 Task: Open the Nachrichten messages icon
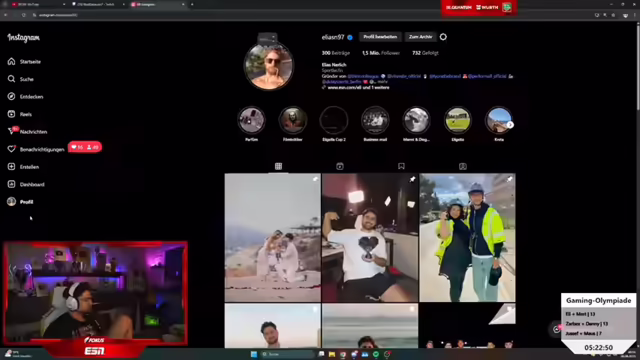coord(11,131)
